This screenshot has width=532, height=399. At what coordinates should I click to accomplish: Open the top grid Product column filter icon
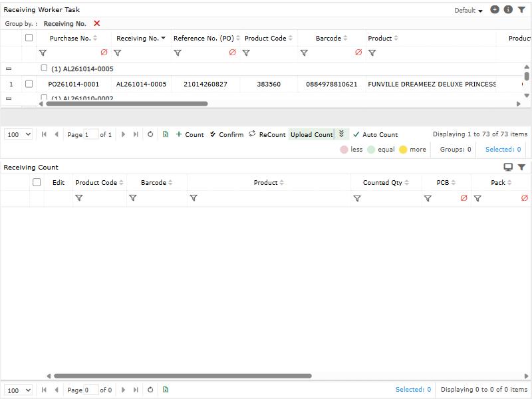coord(372,53)
